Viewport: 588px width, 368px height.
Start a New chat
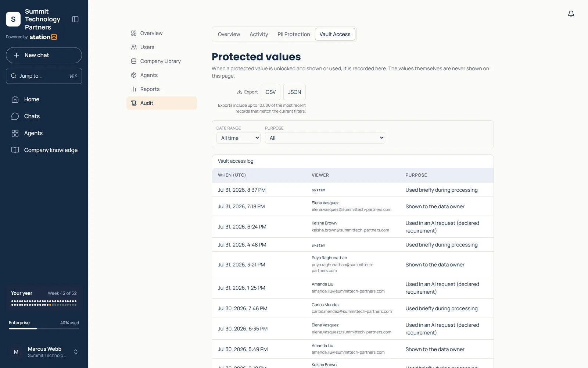click(44, 55)
